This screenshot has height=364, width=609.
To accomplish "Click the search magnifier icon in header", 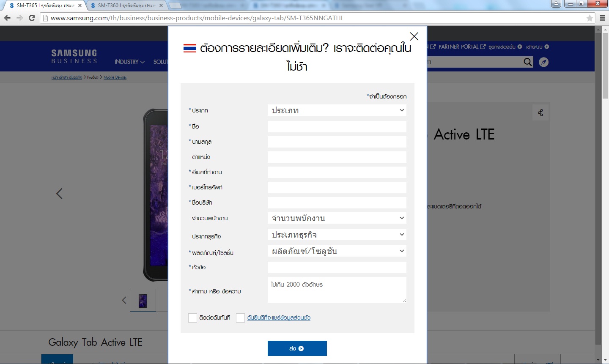I will point(527,62).
